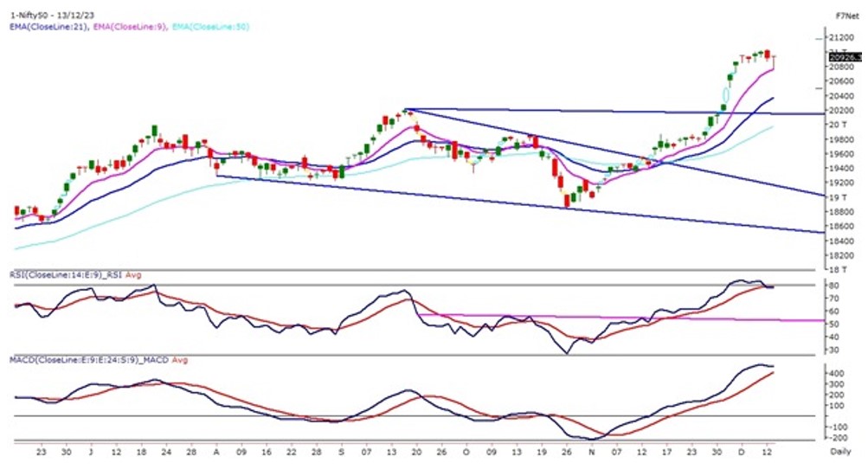Image resolution: width=868 pixels, height=469 pixels.
Task: Click date label 22 on the axis
Action: (x=291, y=452)
